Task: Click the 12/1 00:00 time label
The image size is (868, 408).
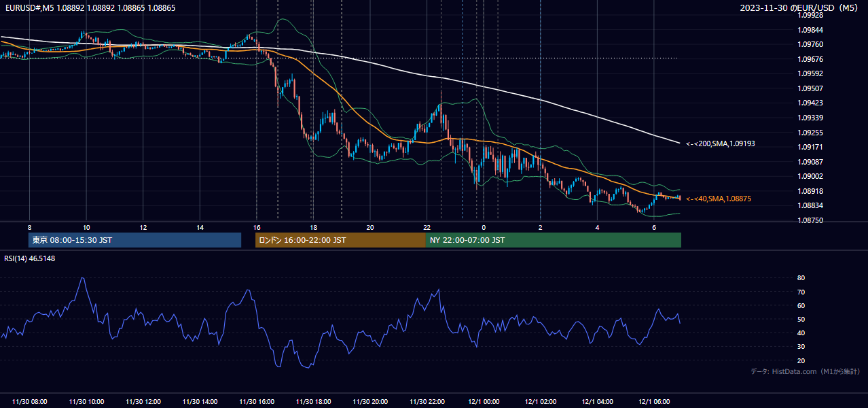Action: [x=484, y=402]
